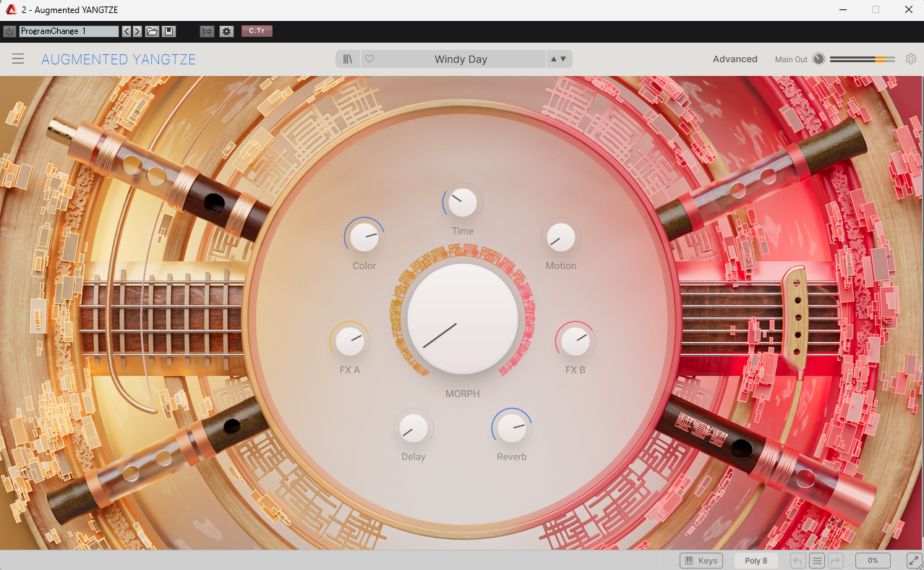924x570 pixels.
Task: Click the Delay knob
Action: (414, 428)
